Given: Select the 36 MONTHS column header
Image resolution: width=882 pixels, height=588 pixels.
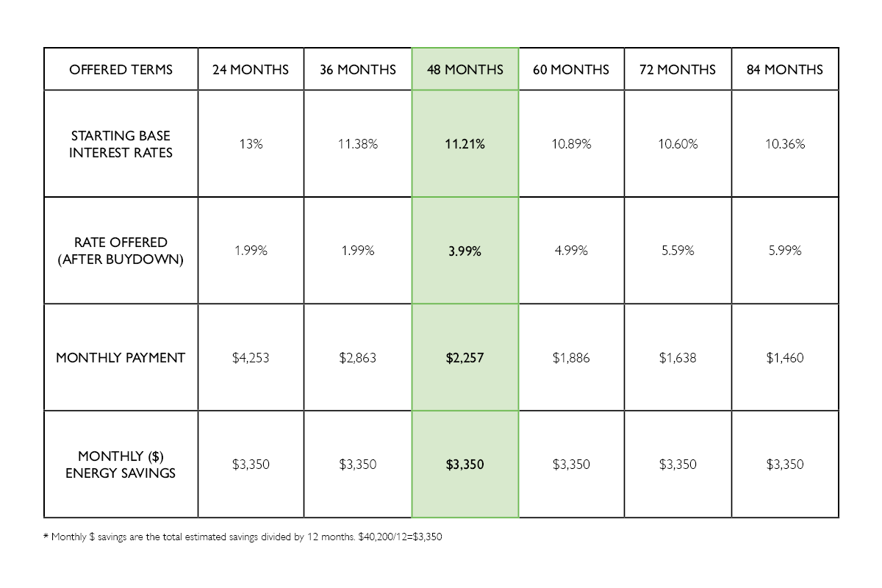Looking at the screenshot, I should click(x=358, y=70).
